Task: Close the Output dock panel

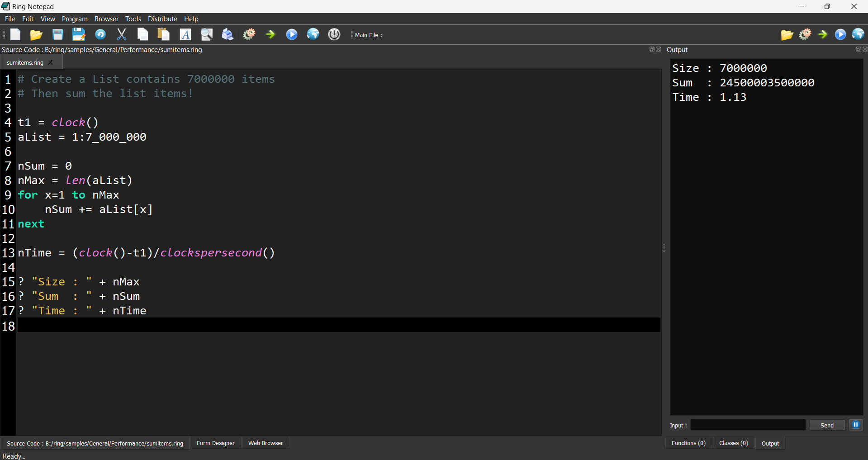Action: [x=865, y=49]
